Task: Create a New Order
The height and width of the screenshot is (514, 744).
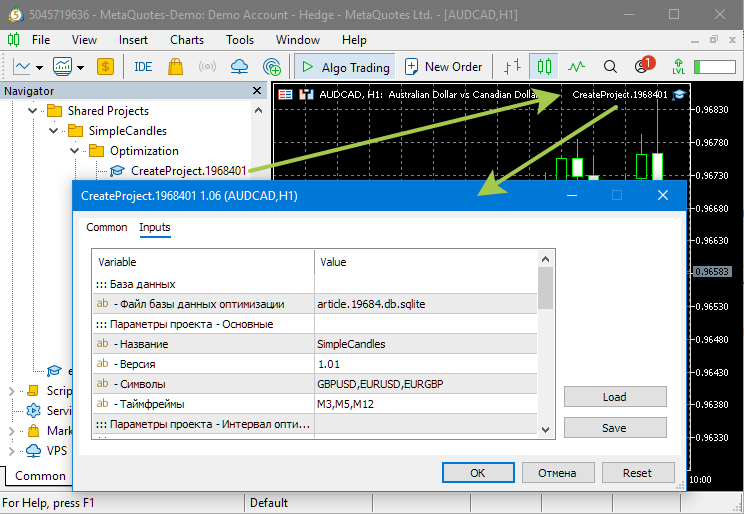Action: point(444,67)
